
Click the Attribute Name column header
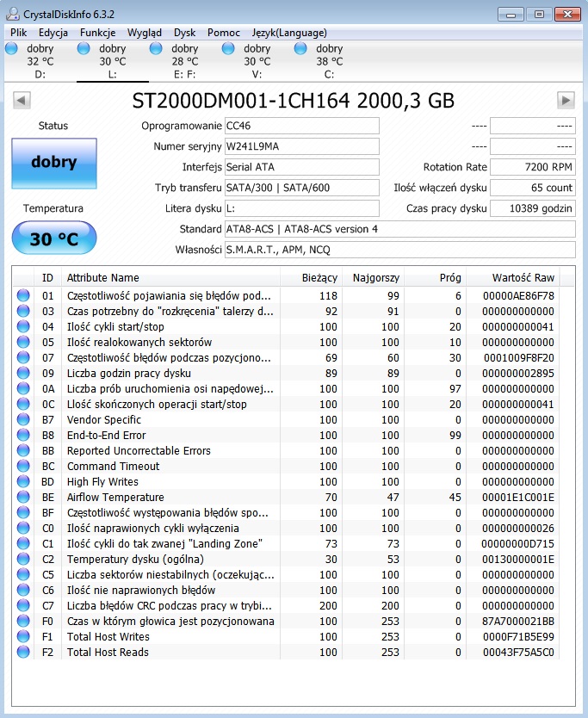170,277
